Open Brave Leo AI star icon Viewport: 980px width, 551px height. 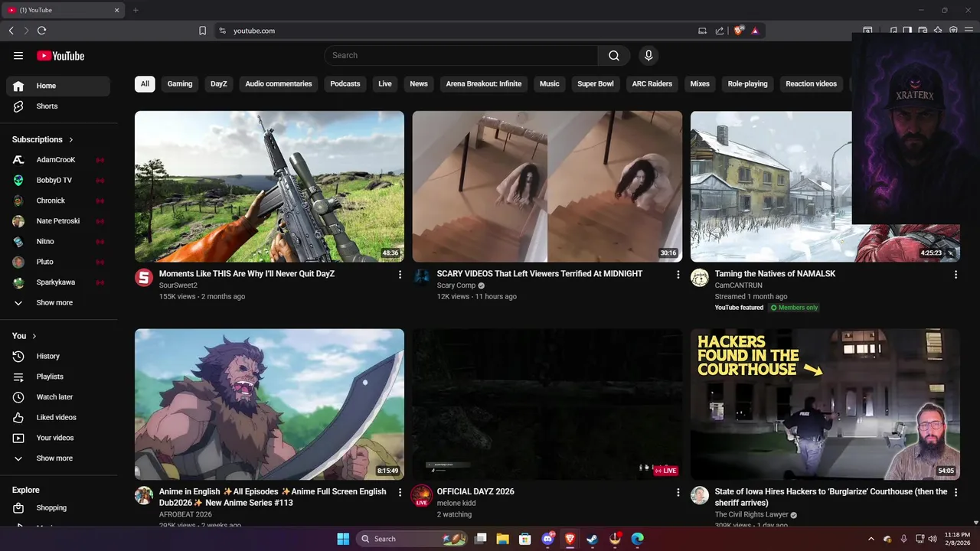coord(938,31)
